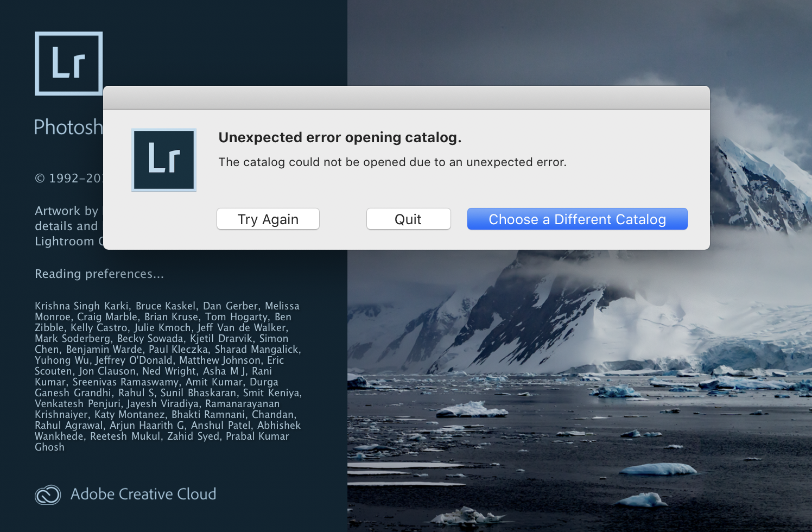Click the catalog error description sentence

(x=392, y=162)
